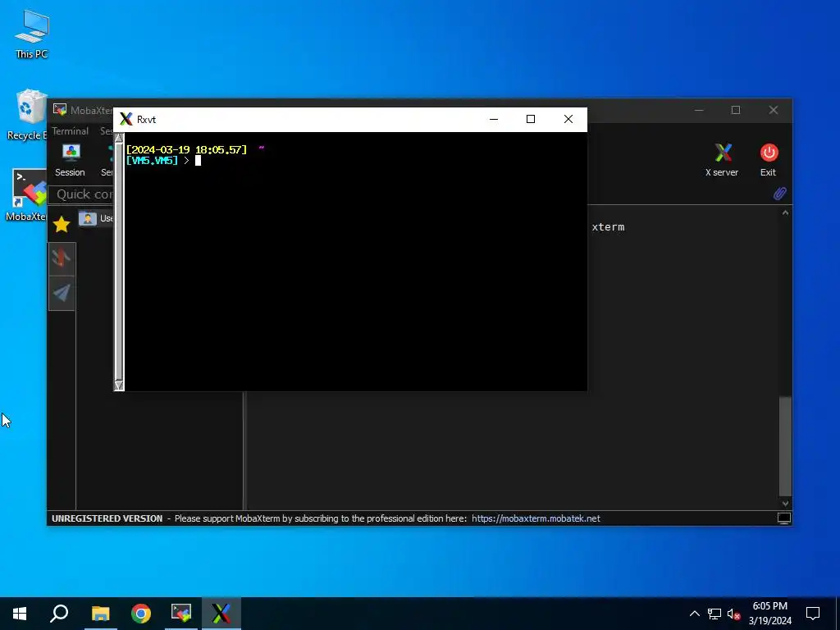The width and height of the screenshot is (840, 630).
Task: Click the X server icon in MobaXterm
Action: (722, 160)
